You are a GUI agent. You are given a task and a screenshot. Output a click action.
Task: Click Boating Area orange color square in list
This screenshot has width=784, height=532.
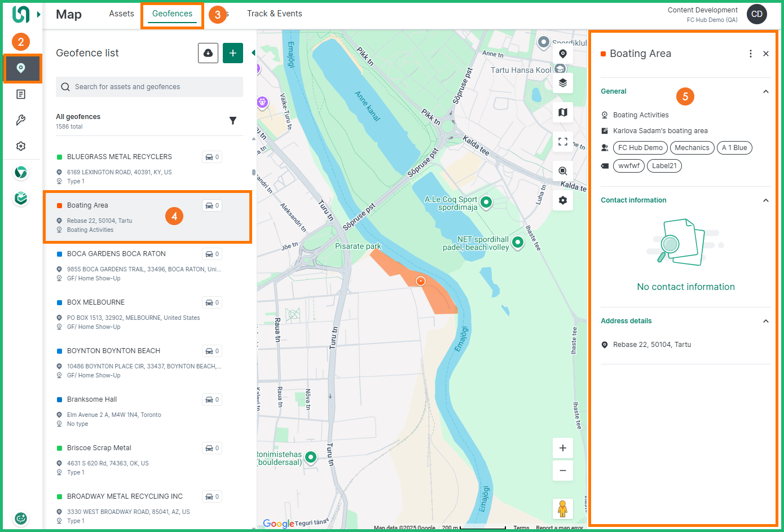click(59, 205)
